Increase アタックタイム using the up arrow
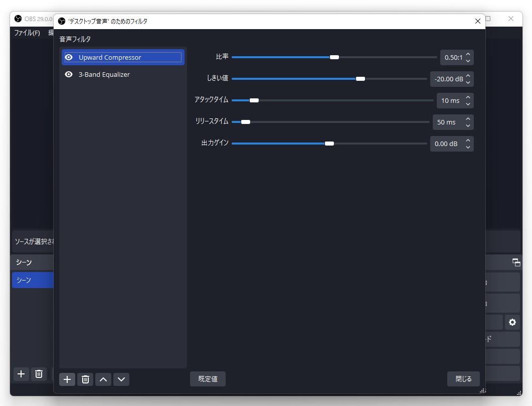 [468, 97]
